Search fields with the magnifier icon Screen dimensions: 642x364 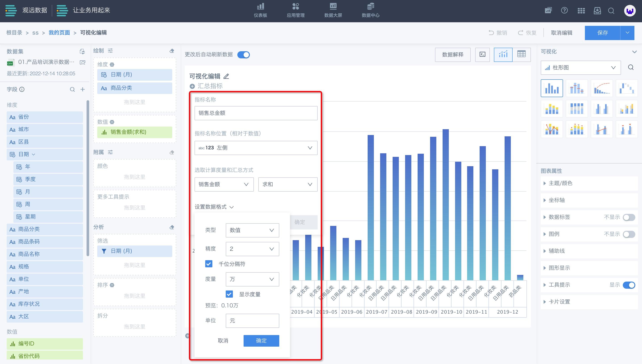click(x=72, y=89)
